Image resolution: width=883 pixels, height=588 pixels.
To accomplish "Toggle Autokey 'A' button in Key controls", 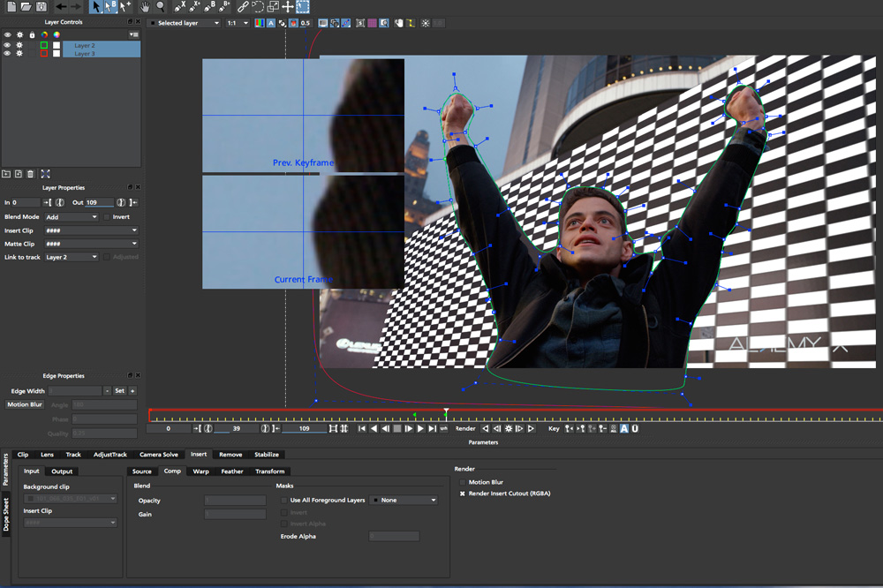I will click(624, 428).
